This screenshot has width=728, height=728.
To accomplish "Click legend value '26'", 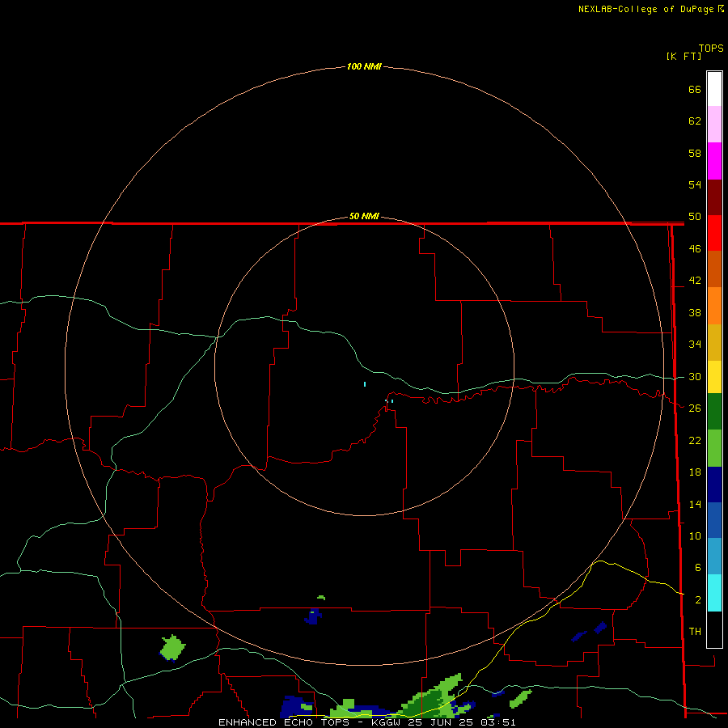I will 695,408.
